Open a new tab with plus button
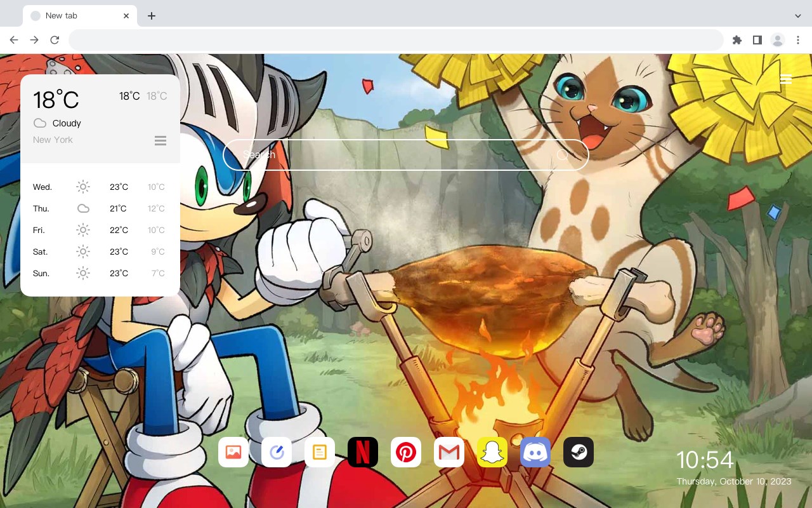 click(x=151, y=16)
